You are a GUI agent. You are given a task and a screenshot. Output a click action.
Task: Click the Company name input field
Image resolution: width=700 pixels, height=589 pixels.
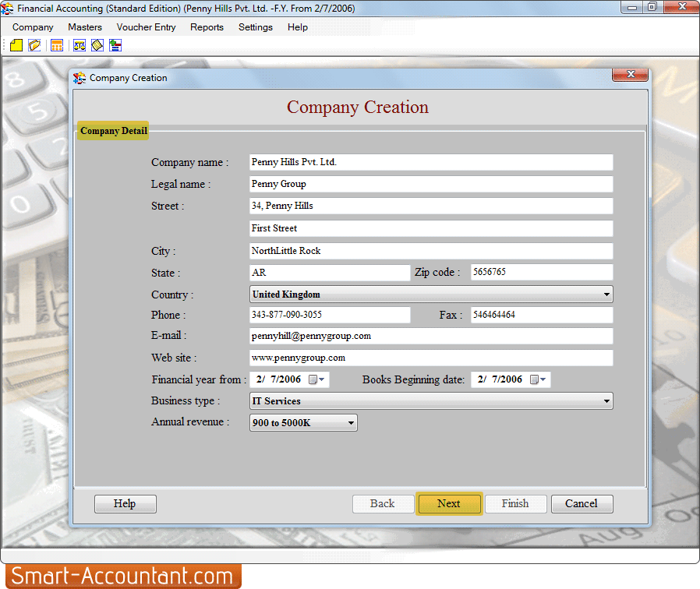click(x=431, y=162)
